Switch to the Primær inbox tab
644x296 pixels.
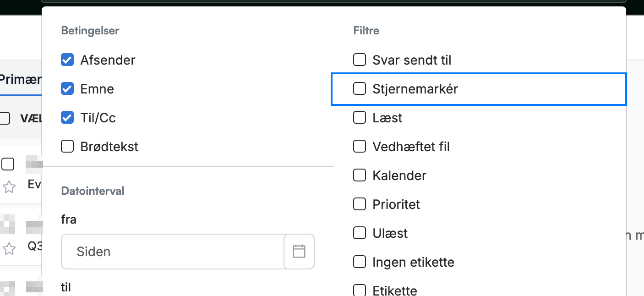(21, 79)
